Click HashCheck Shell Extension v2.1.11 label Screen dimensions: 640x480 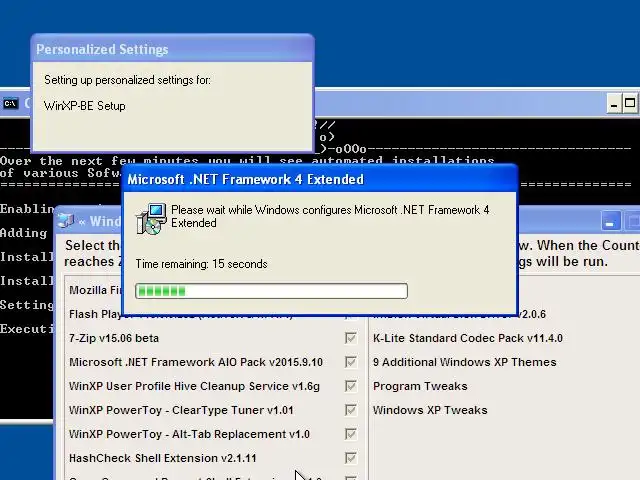coord(162,458)
